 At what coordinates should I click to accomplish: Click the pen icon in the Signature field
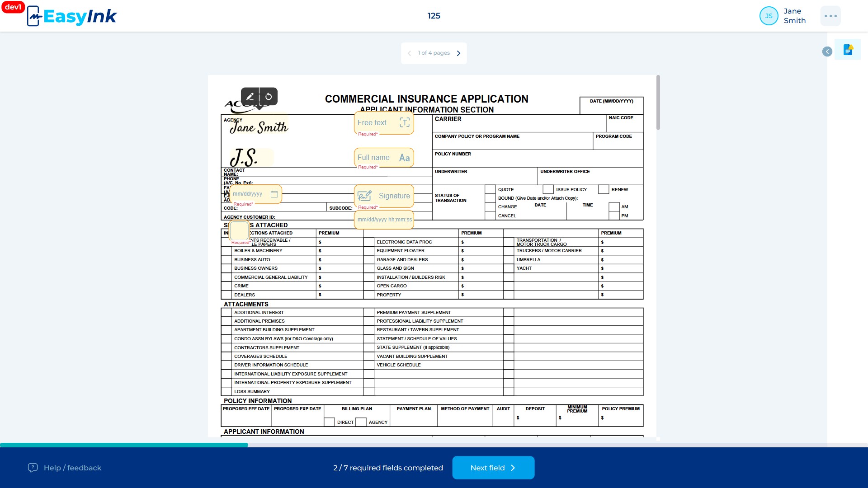click(364, 196)
